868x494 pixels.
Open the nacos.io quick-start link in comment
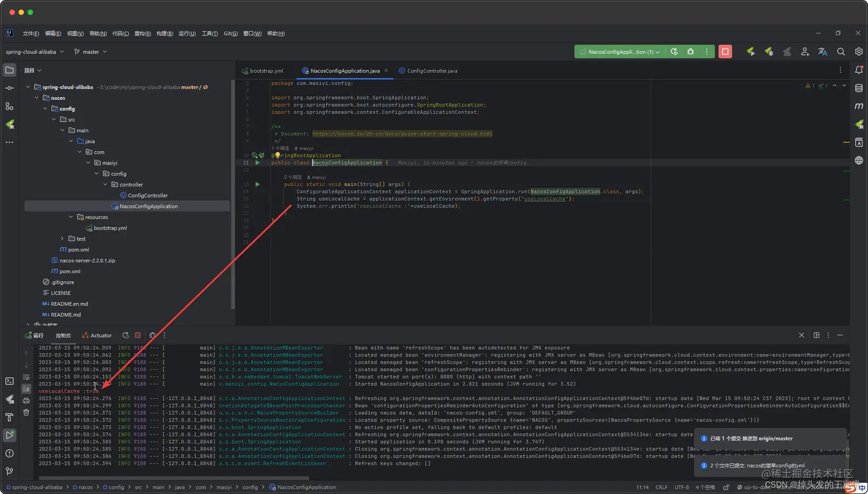402,134
